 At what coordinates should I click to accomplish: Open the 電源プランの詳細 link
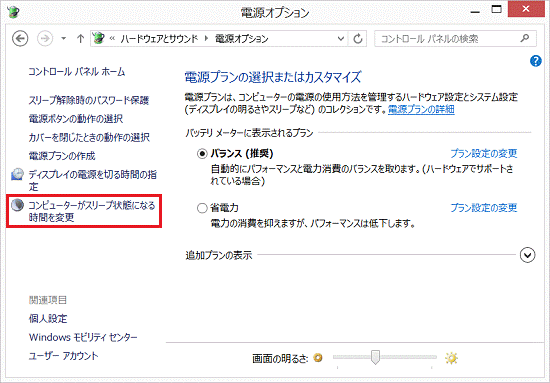421,109
